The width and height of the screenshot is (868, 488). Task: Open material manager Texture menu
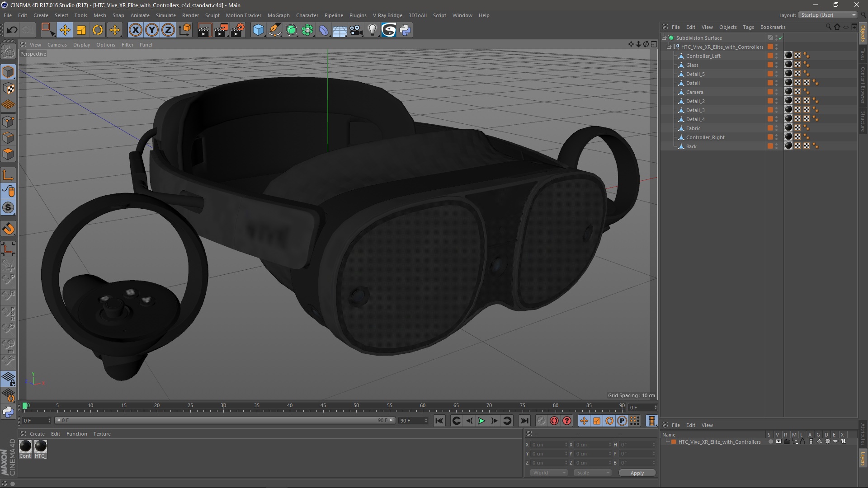point(102,434)
